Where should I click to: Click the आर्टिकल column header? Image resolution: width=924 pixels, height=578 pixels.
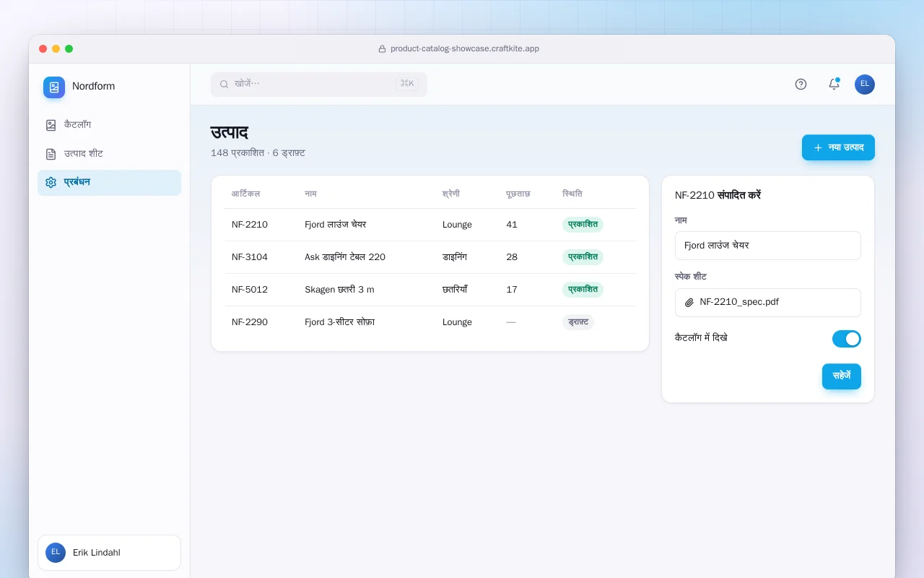coord(246,194)
